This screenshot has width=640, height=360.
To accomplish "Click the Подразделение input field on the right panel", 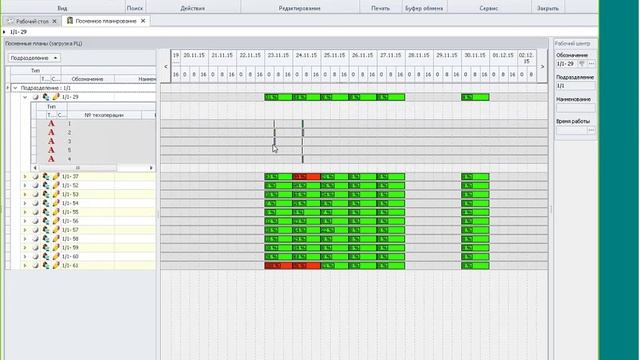I will point(576,86).
